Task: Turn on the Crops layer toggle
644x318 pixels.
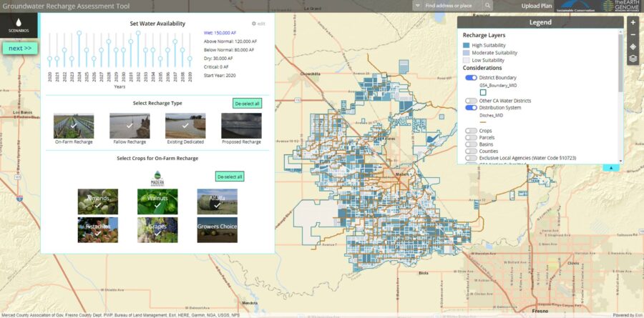Action: pyautogui.click(x=471, y=131)
